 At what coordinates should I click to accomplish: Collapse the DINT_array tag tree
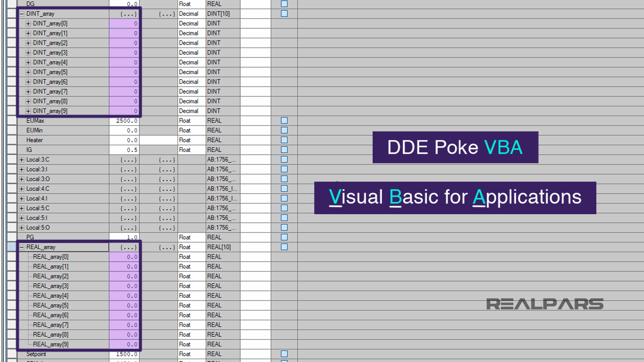click(21, 14)
